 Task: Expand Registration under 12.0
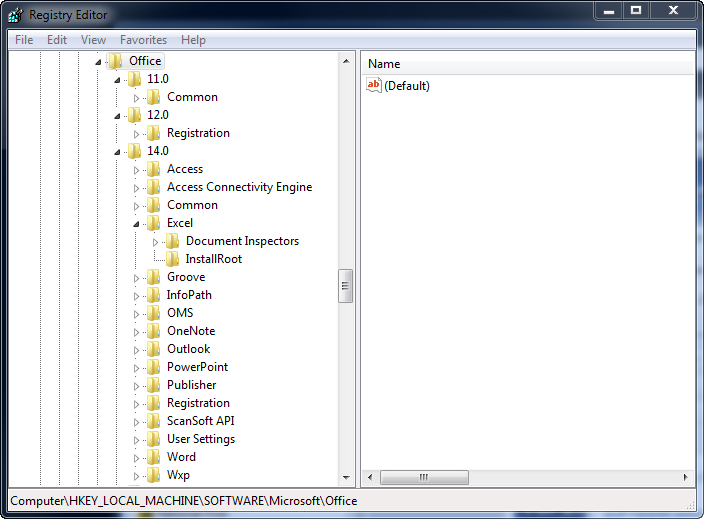(x=136, y=134)
